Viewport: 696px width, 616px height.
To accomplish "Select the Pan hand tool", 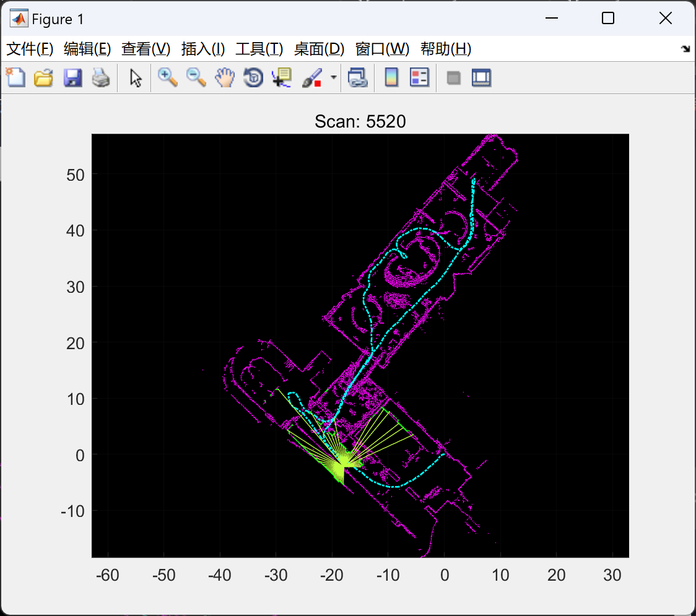I will [225, 77].
